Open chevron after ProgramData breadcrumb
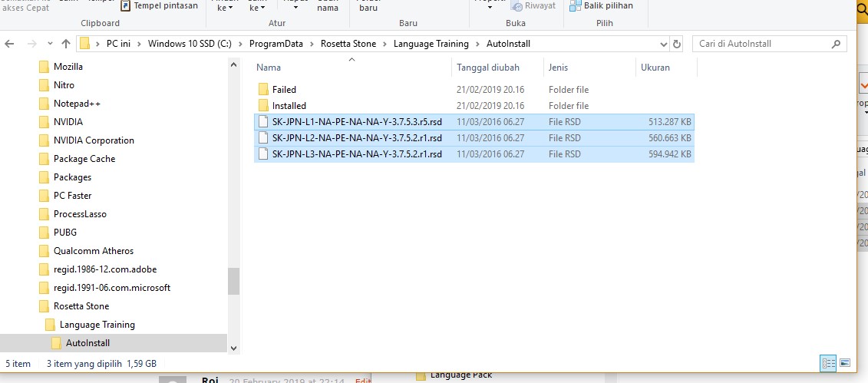868x383 pixels. 312,45
